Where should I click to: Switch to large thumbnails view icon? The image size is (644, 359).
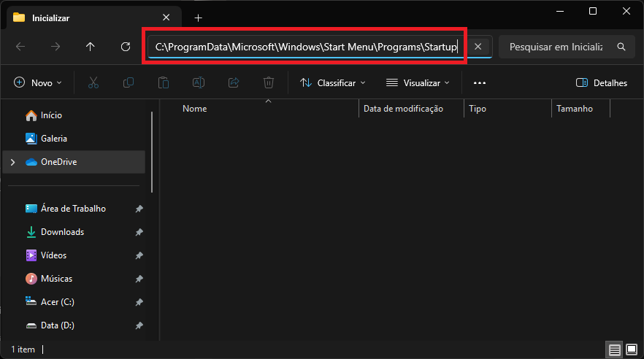tap(632, 350)
